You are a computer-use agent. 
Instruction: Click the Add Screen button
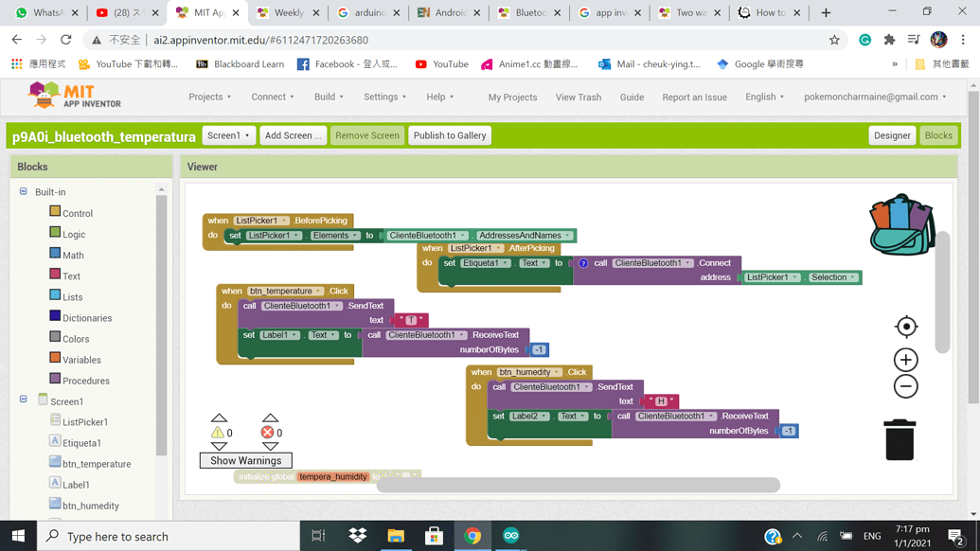293,134
